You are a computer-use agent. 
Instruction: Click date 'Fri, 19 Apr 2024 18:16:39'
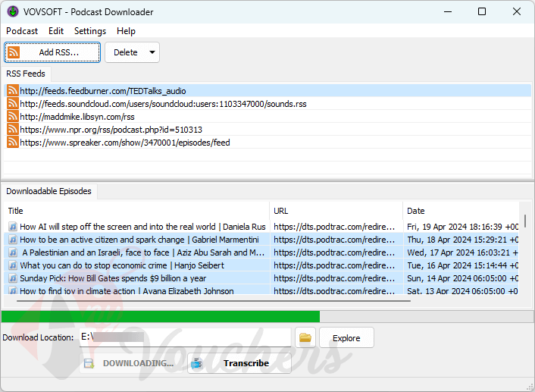(463, 227)
